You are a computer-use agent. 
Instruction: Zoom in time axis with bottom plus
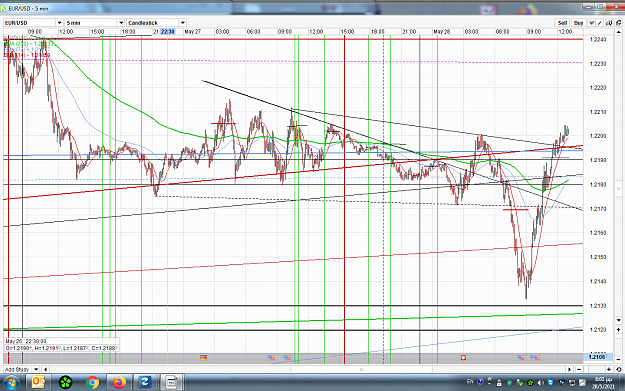[609, 369]
